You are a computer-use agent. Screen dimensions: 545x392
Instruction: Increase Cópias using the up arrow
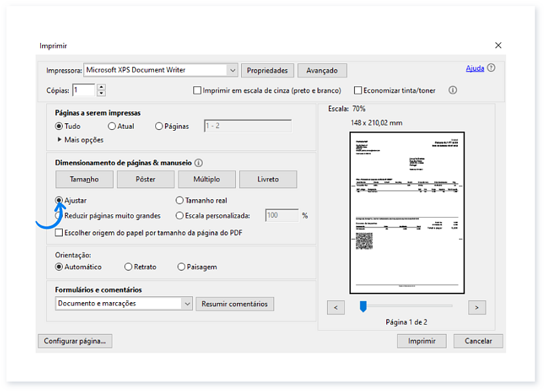pyautogui.click(x=100, y=86)
